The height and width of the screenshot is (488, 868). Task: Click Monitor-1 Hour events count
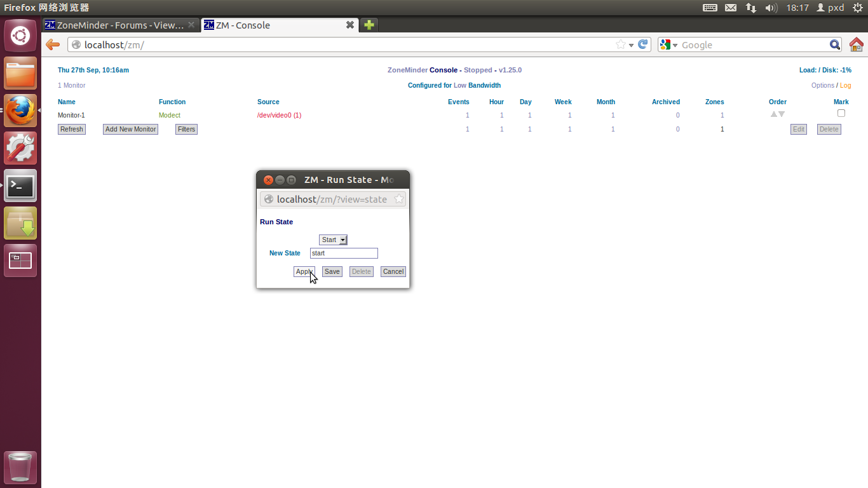click(x=501, y=115)
